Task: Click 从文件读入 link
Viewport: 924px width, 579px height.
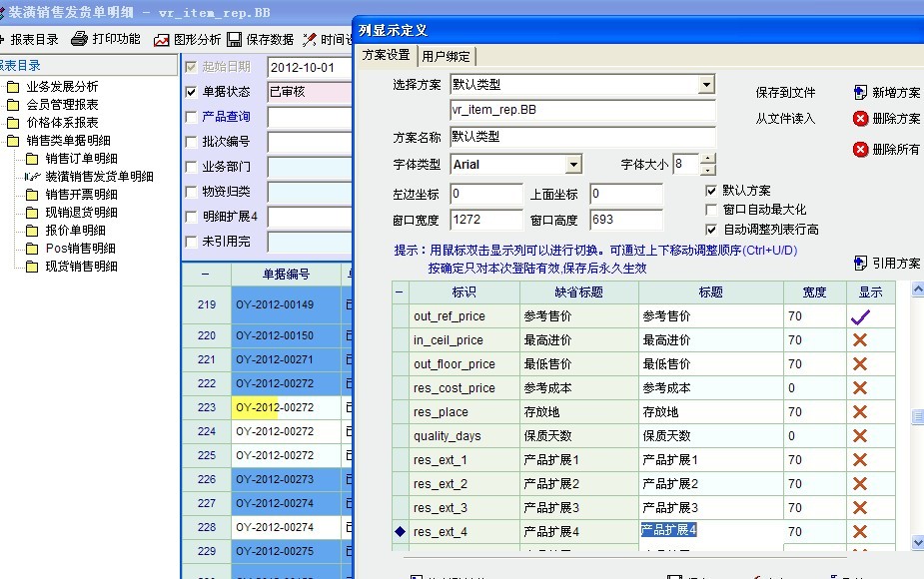Action: point(785,119)
